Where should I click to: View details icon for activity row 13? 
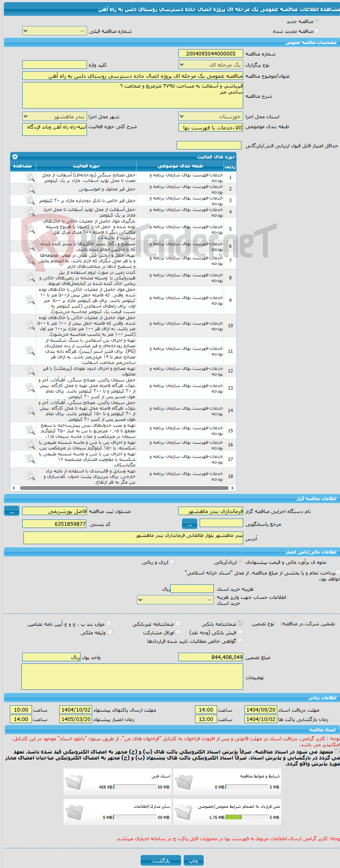(29, 388)
